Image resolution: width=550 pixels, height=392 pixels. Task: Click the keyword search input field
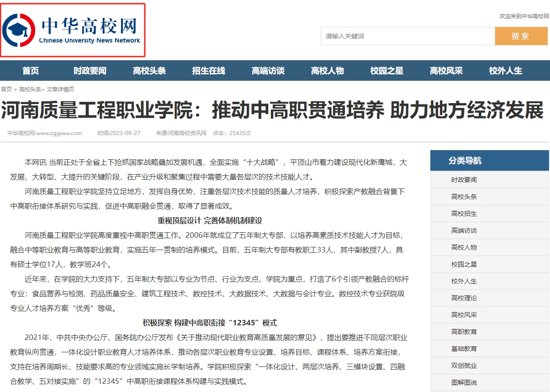click(x=407, y=36)
